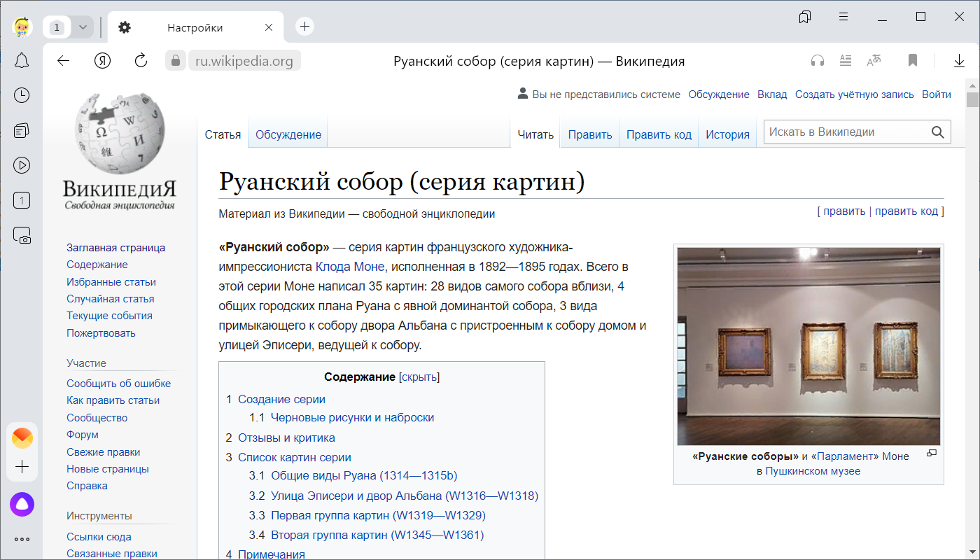Launch Alice assistant purple icon
980x560 pixels.
(x=22, y=504)
